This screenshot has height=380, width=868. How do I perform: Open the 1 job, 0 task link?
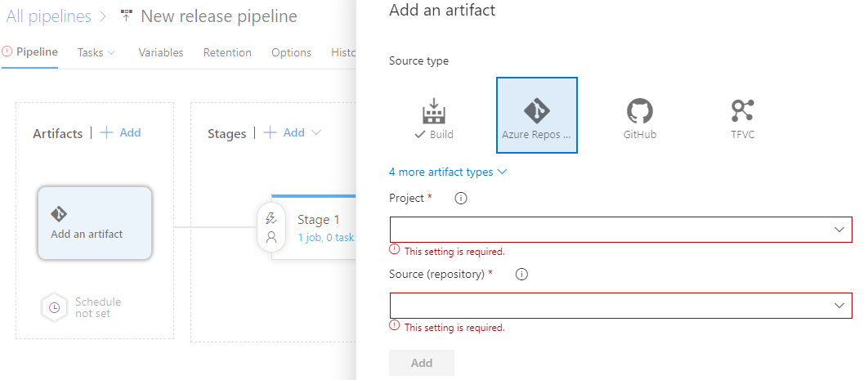326,237
